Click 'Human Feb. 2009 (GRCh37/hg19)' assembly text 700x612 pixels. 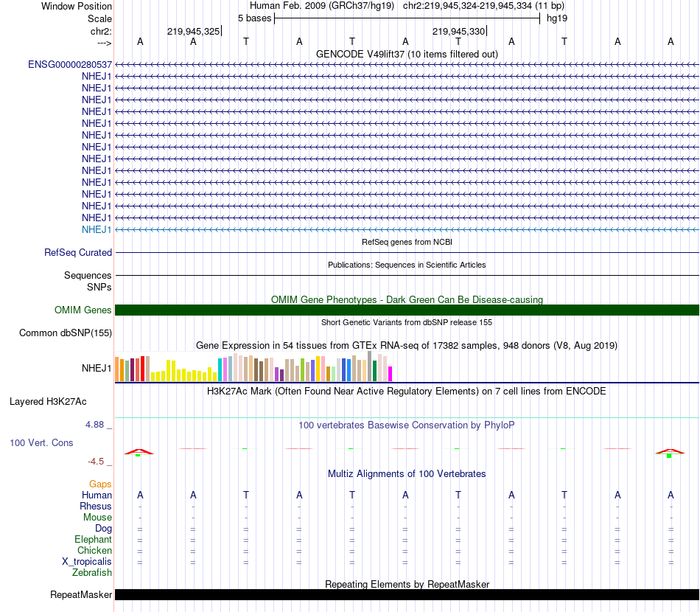point(322,6)
